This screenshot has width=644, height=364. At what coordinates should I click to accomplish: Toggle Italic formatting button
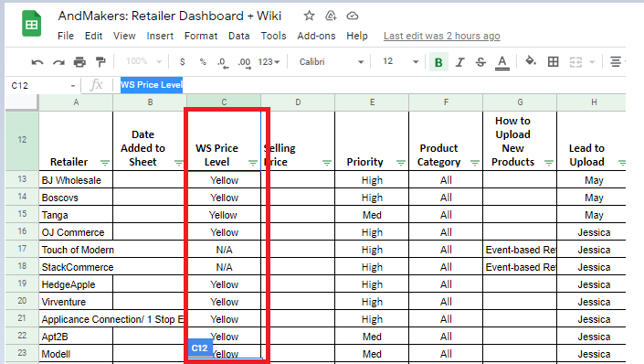coord(459,62)
